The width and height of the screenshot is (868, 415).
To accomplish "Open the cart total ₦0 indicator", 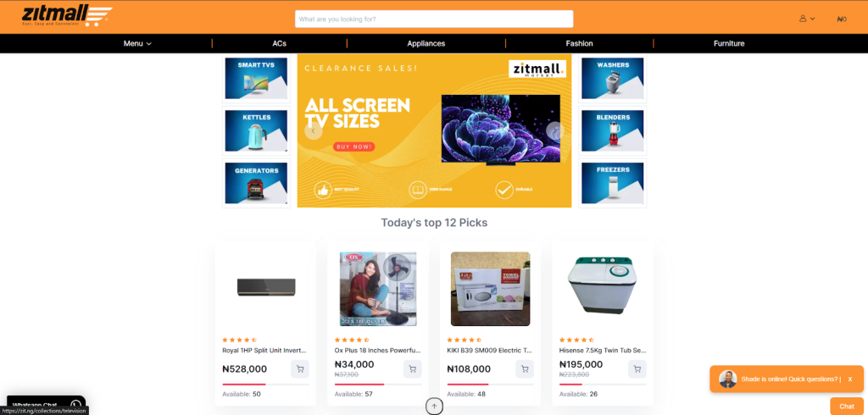I will (842, 19).
